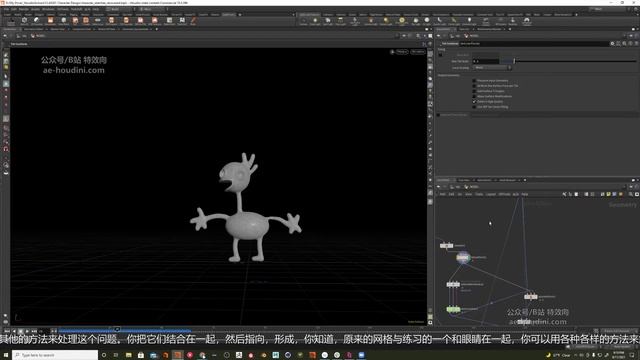The height and width of the screenshot is (360, 640).
Task: Open the Windows menu
Action: (48, 9)
